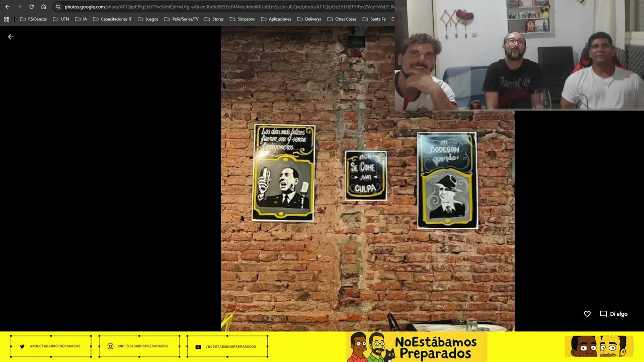Click the YouTube logo icon
Image resolution: width=644 pixels, height=362 pixels.
tap(198, 347)
